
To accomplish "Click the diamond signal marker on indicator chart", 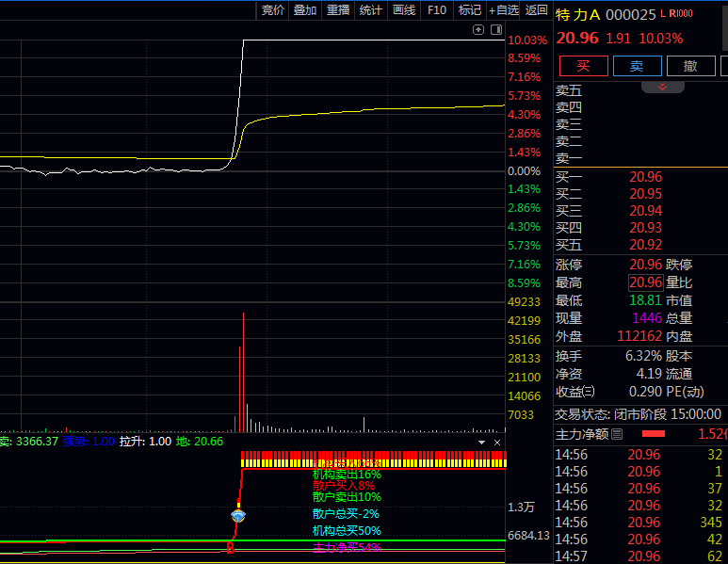I will click(238, 516).
